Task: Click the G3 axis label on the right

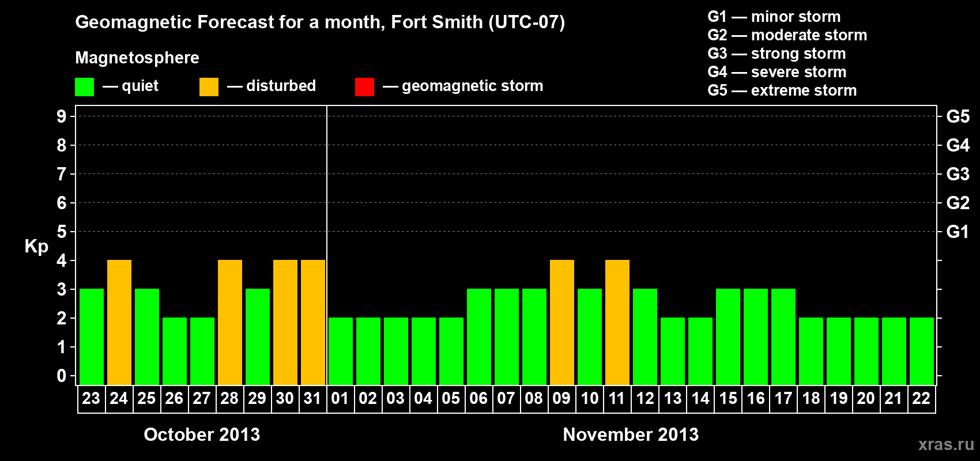Action: [x=958, y=174]
